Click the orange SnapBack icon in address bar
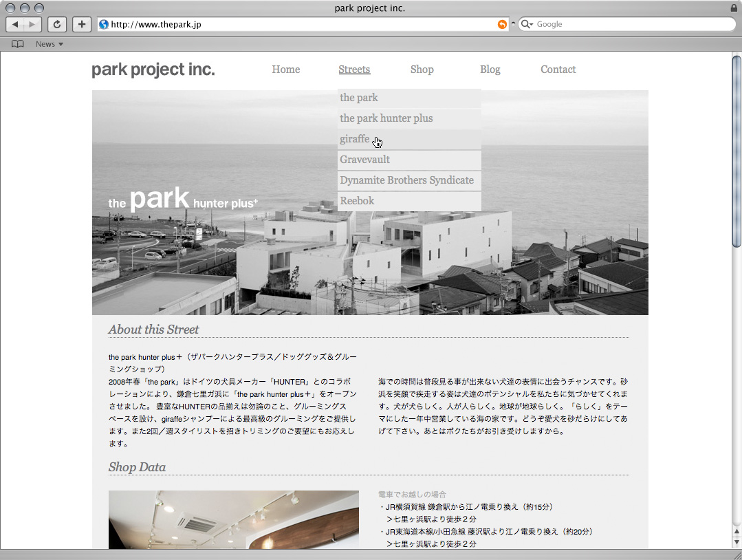This screenshot has height=560, width=742. (x=502, y=24)
